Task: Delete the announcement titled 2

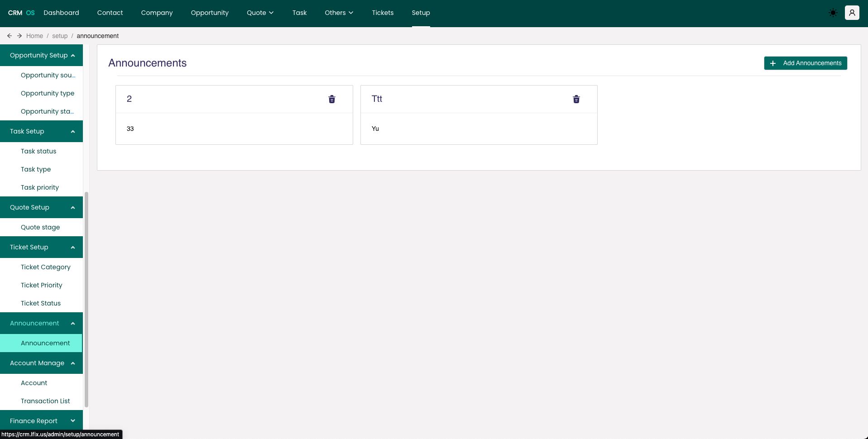Action: point(331,99)
